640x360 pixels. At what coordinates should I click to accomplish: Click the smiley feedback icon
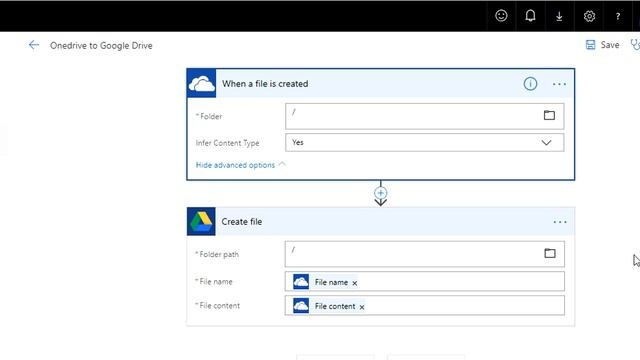(501, 16)
